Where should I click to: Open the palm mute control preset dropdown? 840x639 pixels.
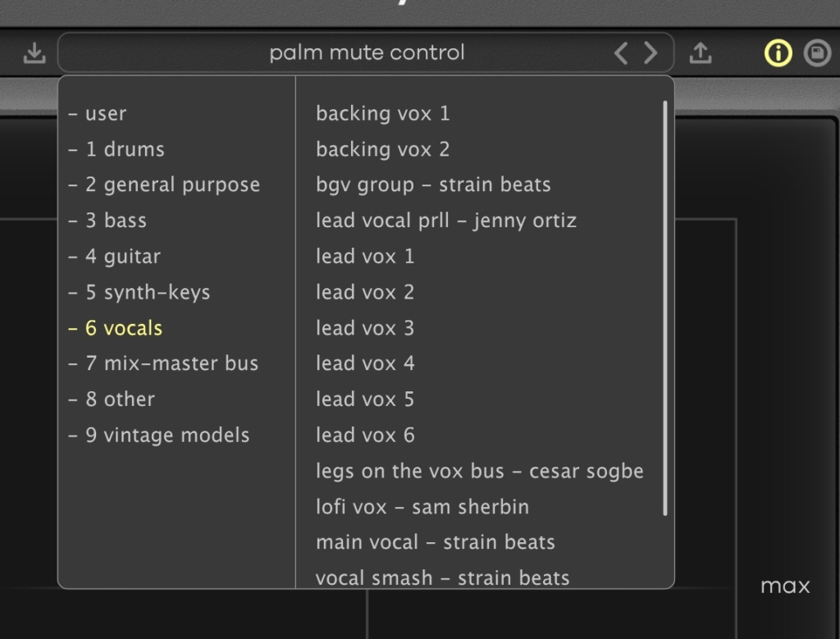coord(367,53)
